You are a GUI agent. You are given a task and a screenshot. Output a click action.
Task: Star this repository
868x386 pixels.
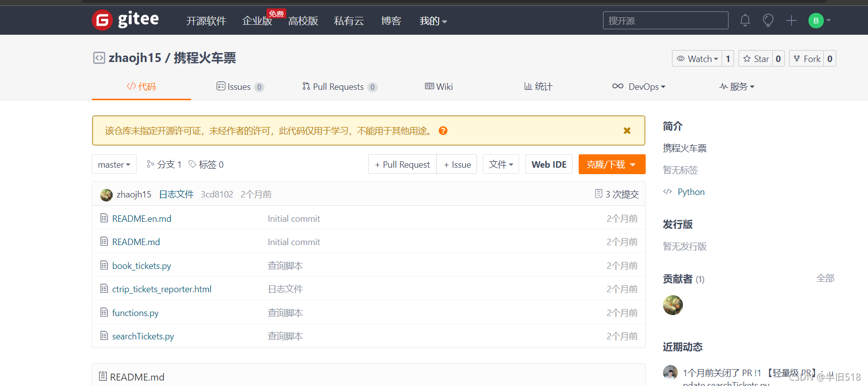click(756, 59)
